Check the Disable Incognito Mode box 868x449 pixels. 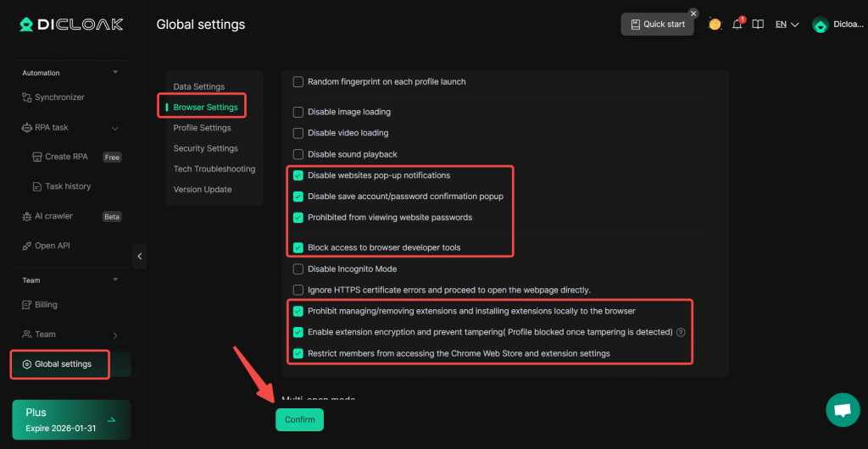pyautogui.click(x=298, y=269)
